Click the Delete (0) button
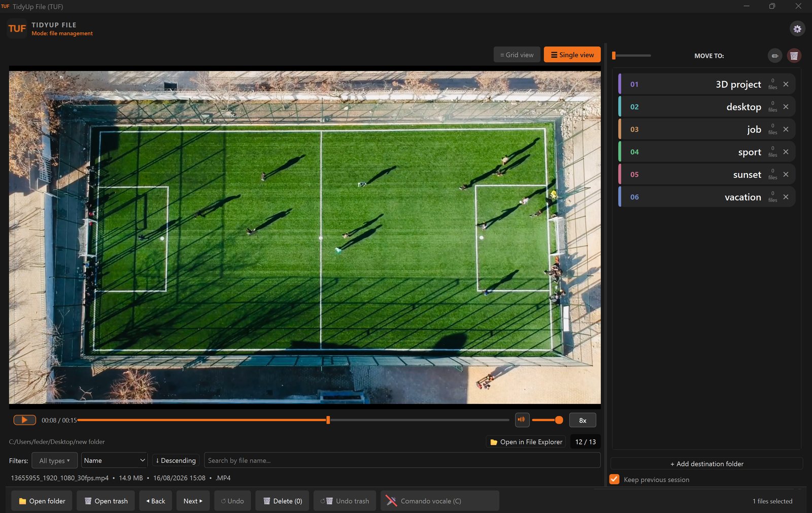812x513 pixels. pyautogui.click(x=282, y=501)
